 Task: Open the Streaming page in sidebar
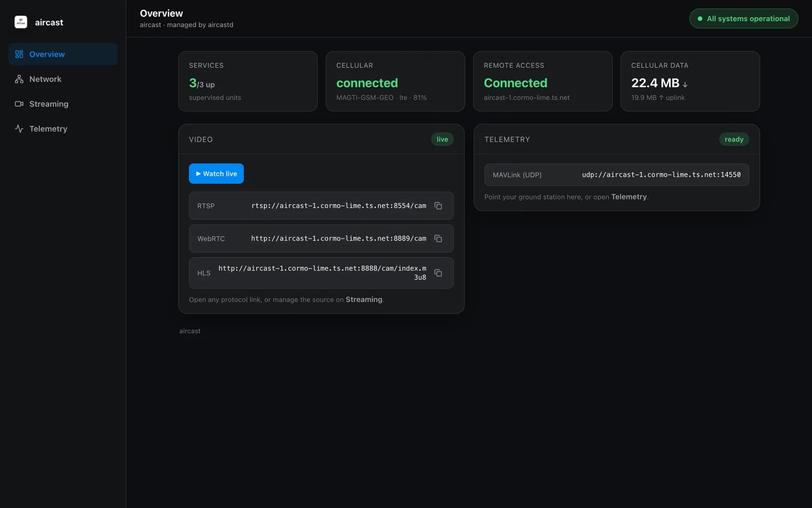(x=63, y=104)
